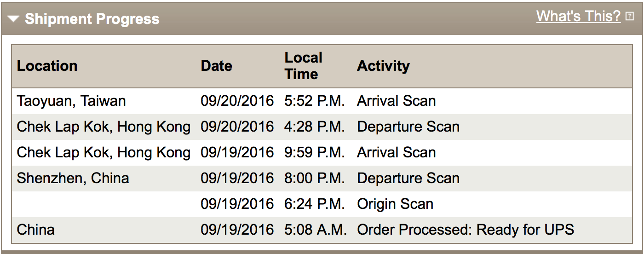Image resolution: width=644 pixels, height=254 pixels.
Task: Click the Arrival Scan at 5:52 P.M.
Action: coord(396,101)
